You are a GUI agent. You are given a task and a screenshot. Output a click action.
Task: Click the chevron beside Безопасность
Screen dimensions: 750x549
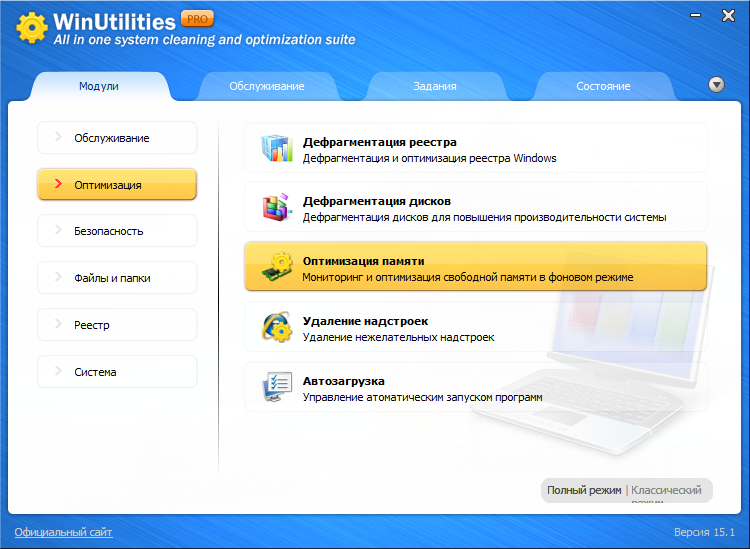pos(58,230)
